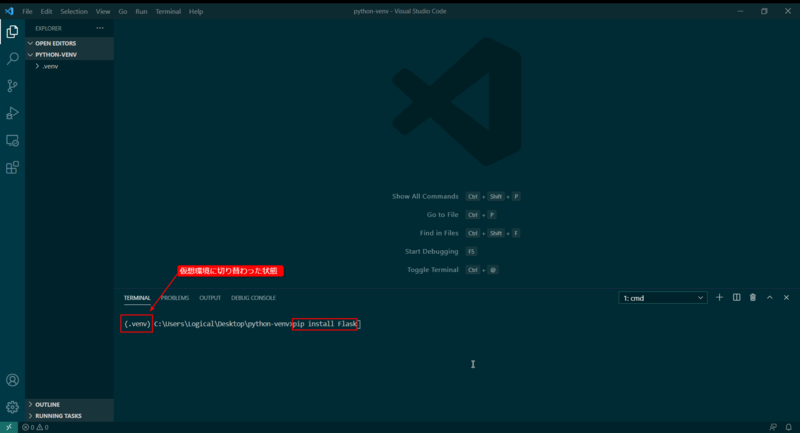The width and height of the screenshot is (800, 433).
Task: Expand the .venv folder
Action: click(x=69, y=66)
